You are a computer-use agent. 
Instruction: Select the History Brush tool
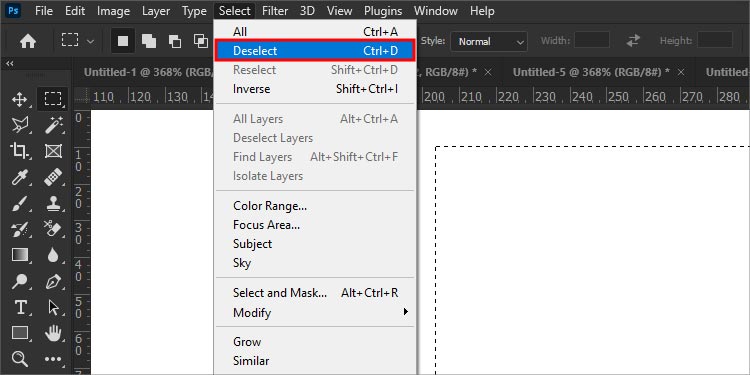tap(20, 230)
